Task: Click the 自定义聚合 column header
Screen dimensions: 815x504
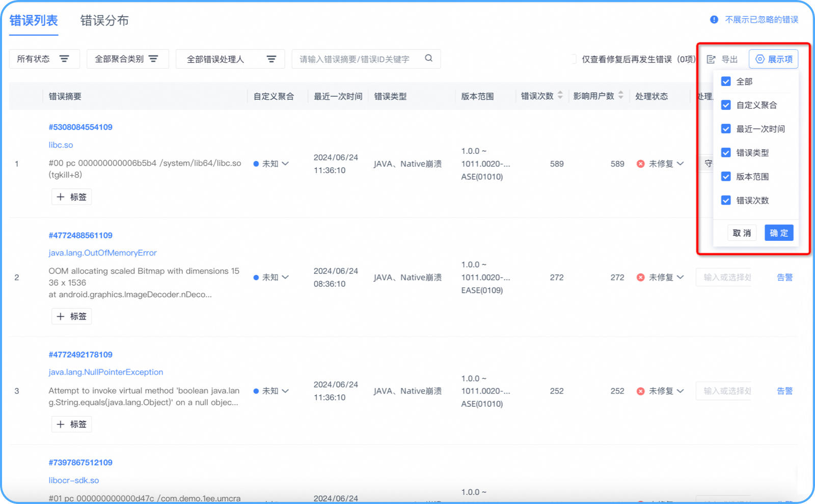Action: [x=274, y=96]
